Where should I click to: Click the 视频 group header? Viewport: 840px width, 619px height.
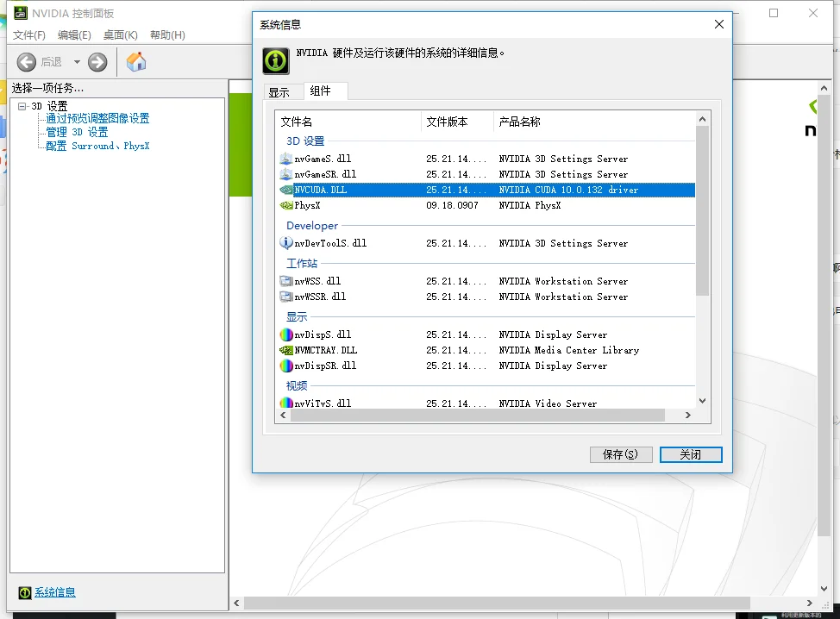pyautogui.click(x=297, y=385)
